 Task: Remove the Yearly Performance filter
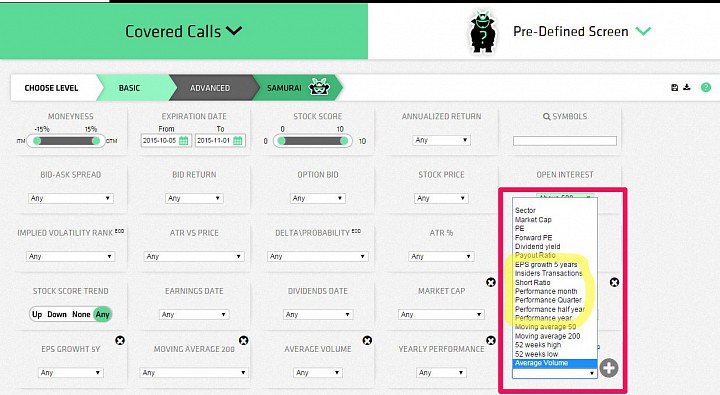491,340
